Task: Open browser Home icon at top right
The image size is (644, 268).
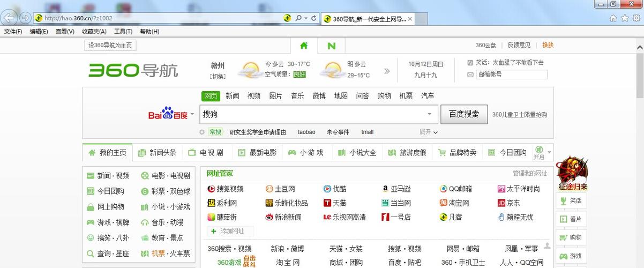Action: pyautogui.click(x=613, y=18)
